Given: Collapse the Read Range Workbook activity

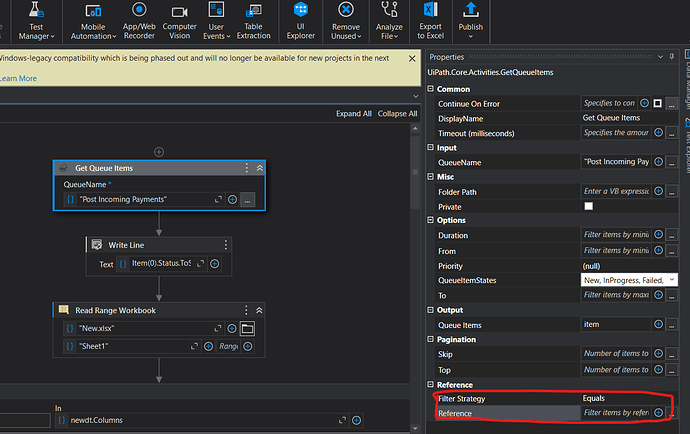Looking at the screenshot, I should tap(259, 310).
